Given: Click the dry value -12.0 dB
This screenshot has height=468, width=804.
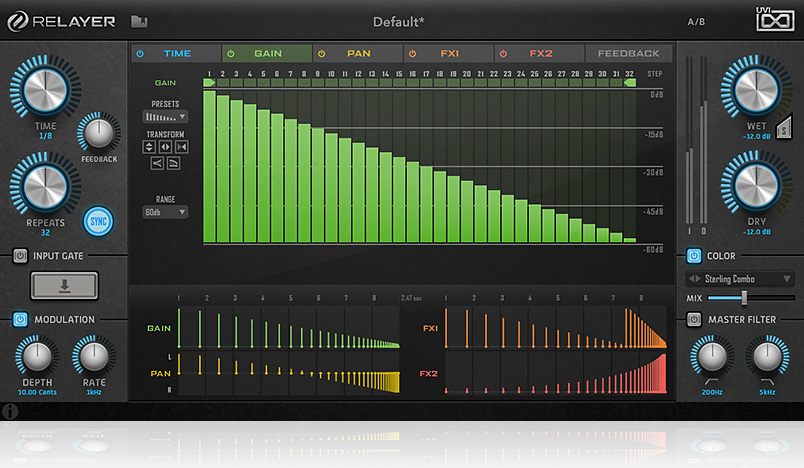Looking at the screenshot, I should click(756, 232).
